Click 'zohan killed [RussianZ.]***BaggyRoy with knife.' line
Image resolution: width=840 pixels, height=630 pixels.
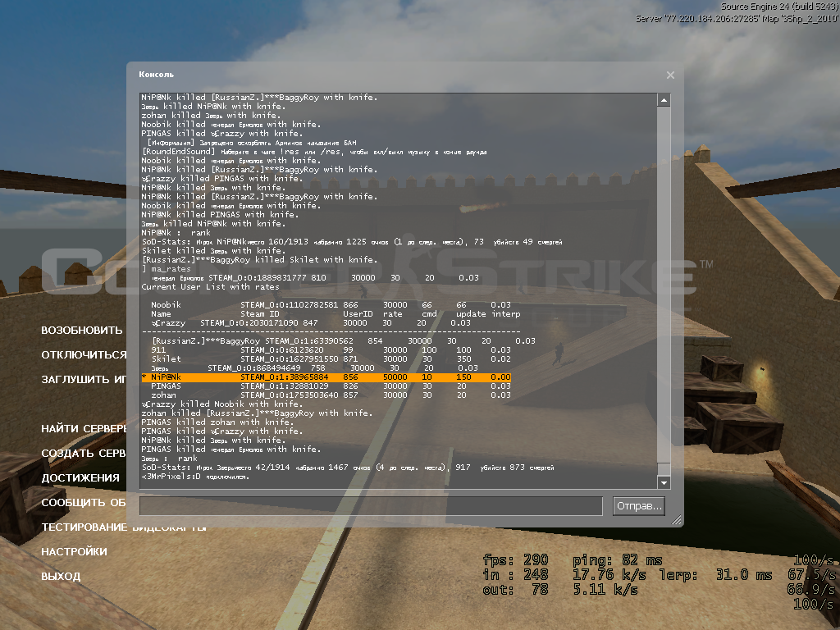[257, 413]
